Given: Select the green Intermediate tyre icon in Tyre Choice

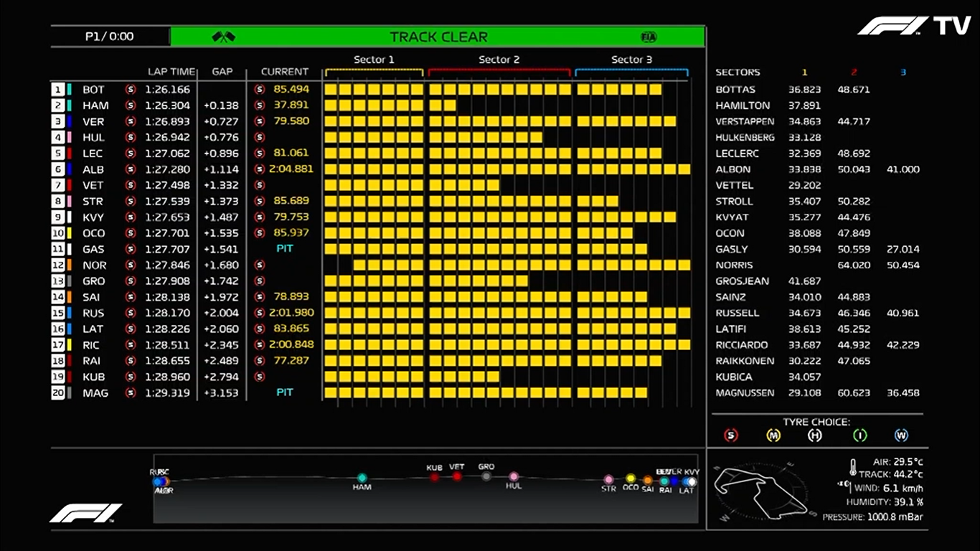Looking at the screenshot, I should (859, 435).
